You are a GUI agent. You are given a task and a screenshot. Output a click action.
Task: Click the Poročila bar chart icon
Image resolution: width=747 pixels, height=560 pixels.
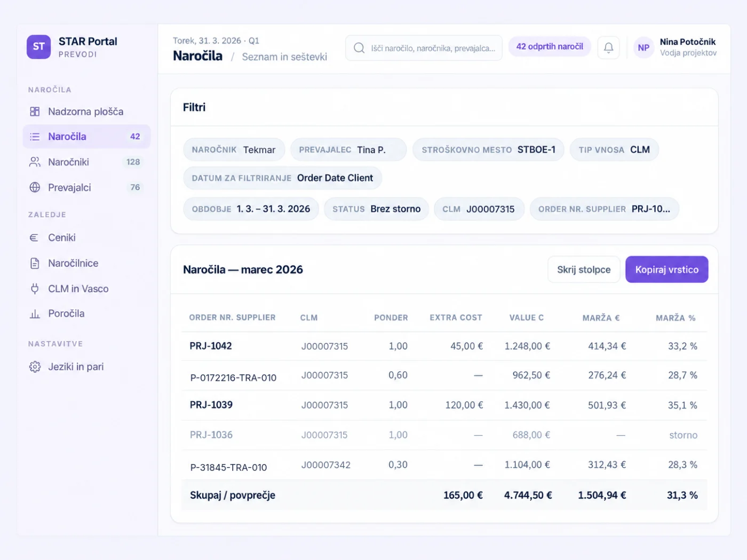point(35,314)
